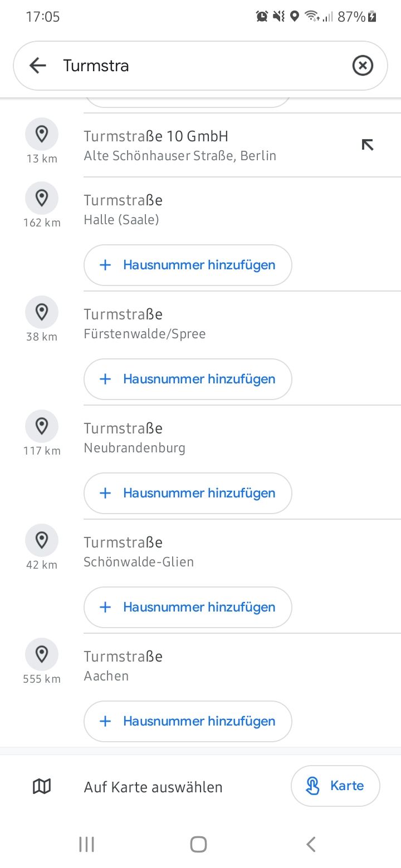The image size is (401, 868).
Task: Add house number for Fürstenwalde/Spree
Action: click(x=188, y=379)
